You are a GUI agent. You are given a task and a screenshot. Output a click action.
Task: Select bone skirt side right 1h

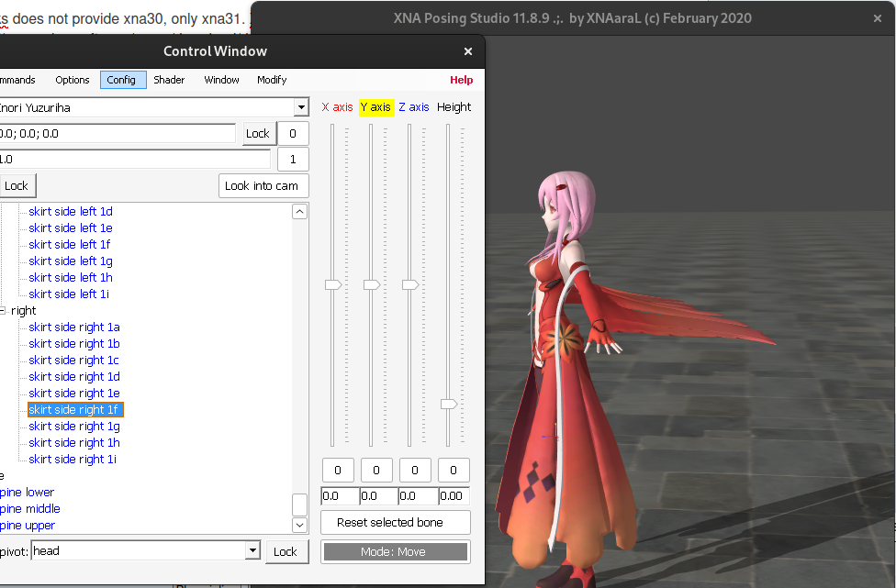(x=74, y=443)
